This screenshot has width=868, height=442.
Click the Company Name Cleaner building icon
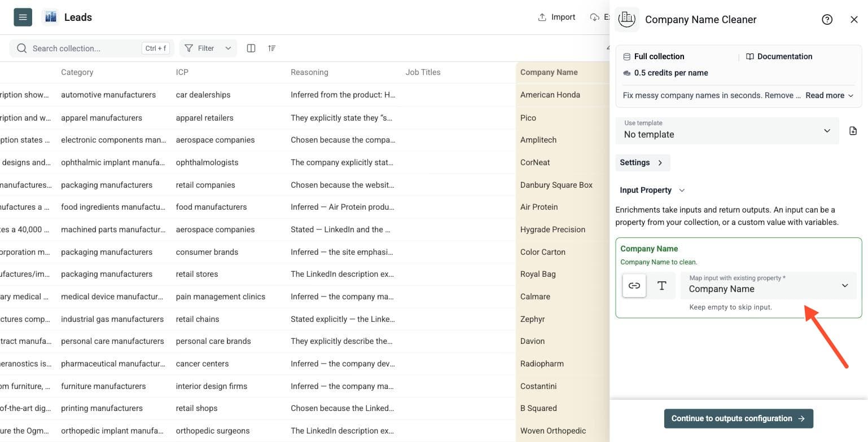pyautogui.click(x=627, y=19)
